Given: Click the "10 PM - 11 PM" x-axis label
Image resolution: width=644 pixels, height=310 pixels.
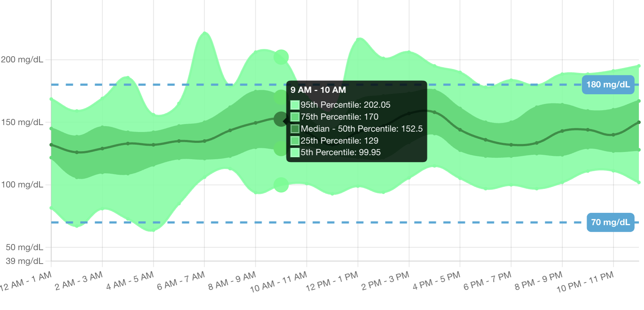Looking at the screenshot, I should 585,282.
